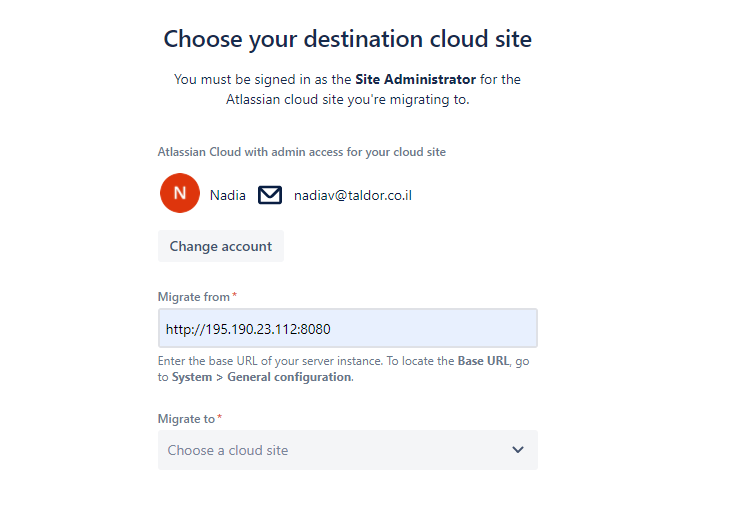Click the 'Migrate to' field label

click(x=186, y=419)
